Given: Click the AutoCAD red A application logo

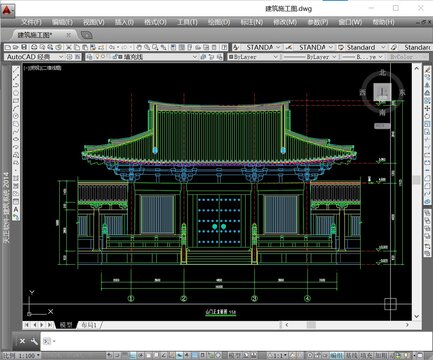Looking at the screenshot, I should pyautogui.click(x=7, y=10).
